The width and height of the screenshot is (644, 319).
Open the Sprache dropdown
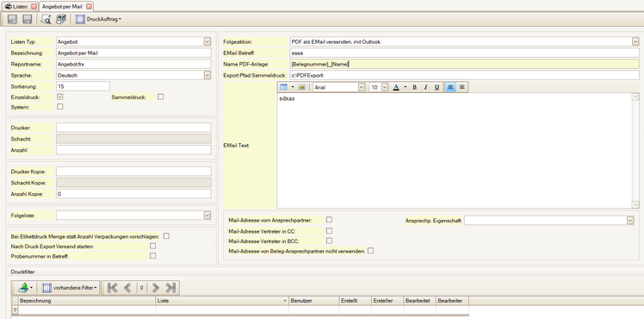pyautogui.click(x=207, y=75)
